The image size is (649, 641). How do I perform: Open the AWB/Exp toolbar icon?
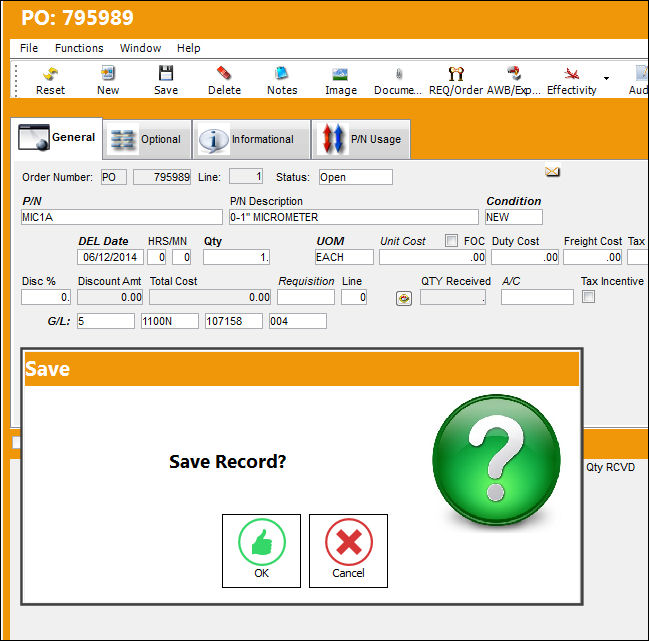(x=514, y=73)
